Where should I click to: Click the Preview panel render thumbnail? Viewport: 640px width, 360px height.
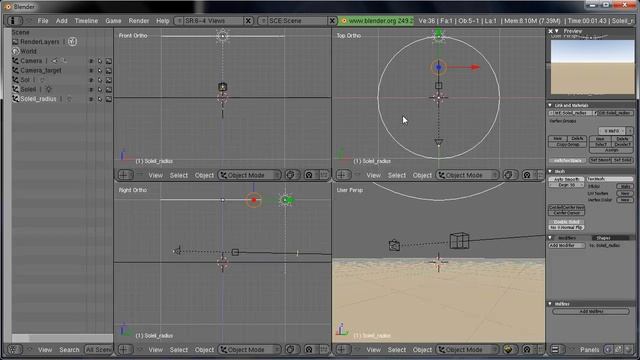pos(593,67)
